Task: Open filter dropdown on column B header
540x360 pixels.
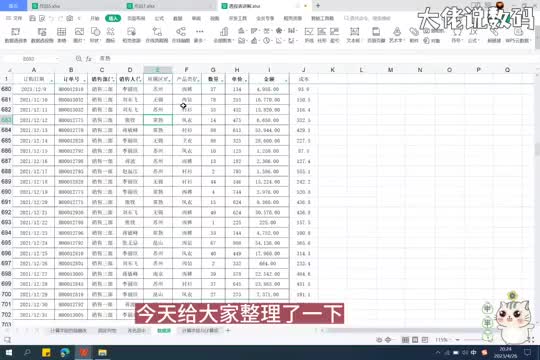Action: 84,80
